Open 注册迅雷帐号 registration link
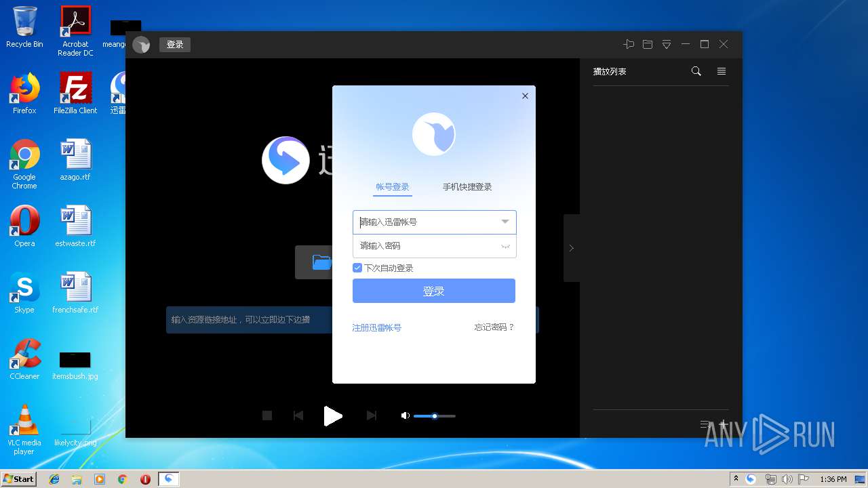Image resolution: width=868 pixels, height=488 pixels. click(377, 327)
